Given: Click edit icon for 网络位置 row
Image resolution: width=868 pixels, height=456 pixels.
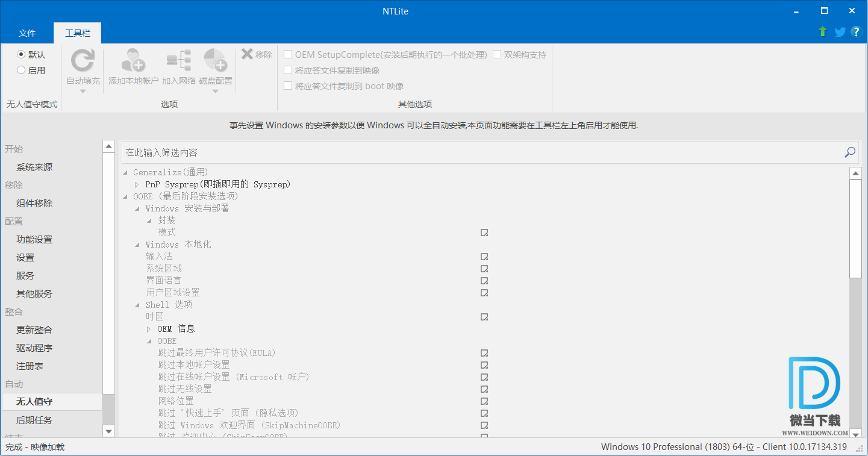Looking at the screenshot, I should pos(484,401).
